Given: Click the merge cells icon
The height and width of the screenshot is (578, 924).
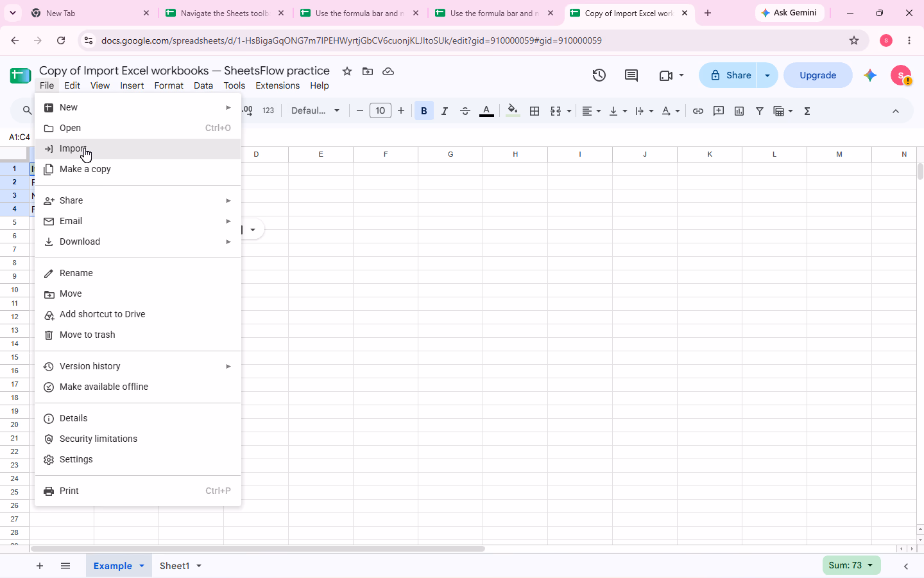Looking at the screenshot, I should pyautogui.click(x=556, y=111).
